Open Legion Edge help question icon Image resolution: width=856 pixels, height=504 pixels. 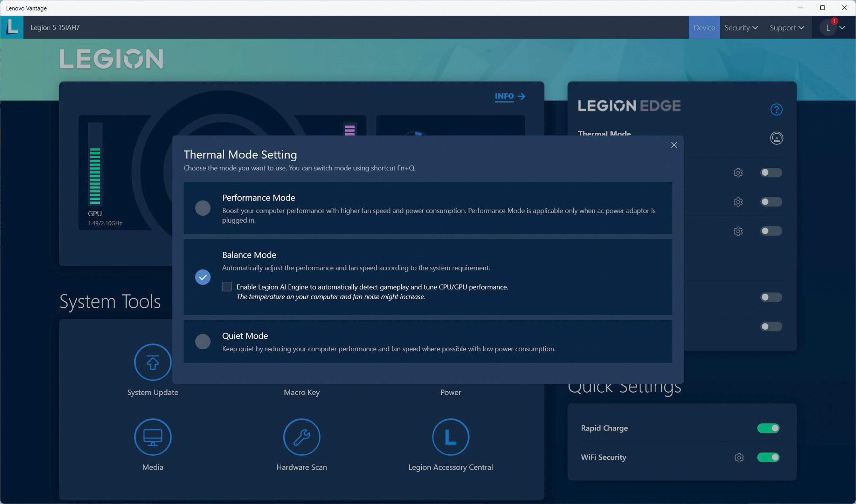coord(776,110)
